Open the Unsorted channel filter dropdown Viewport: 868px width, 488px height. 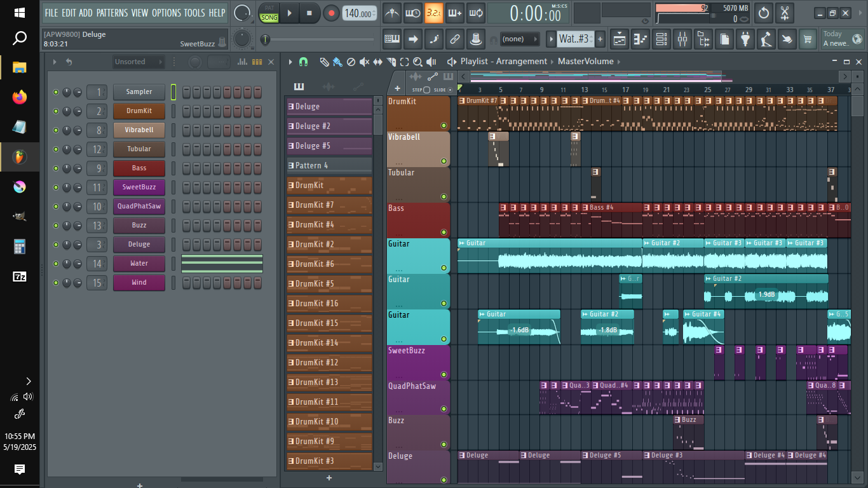tap(139, 62)
